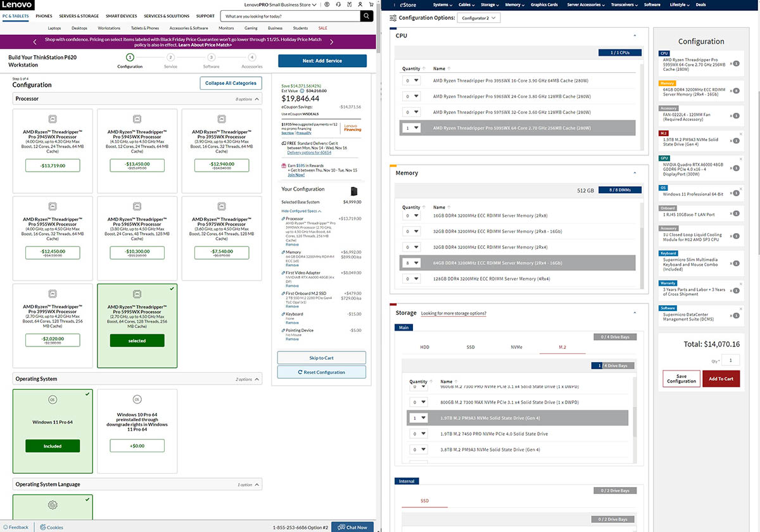Open quantity dropdown for 64GB DDR4 2Rx4-16Gb memory
760x532 pixels.
[412, 263]
